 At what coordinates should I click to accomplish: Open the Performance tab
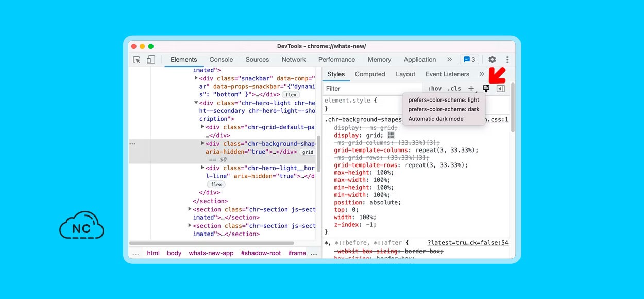point(336,60)
